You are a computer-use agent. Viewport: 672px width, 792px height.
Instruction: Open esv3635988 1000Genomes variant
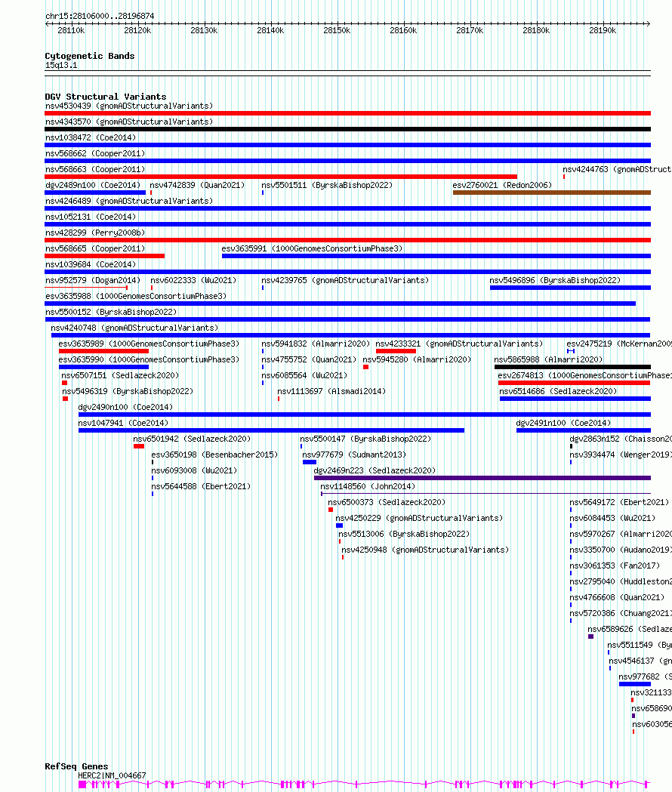point(136,296)
